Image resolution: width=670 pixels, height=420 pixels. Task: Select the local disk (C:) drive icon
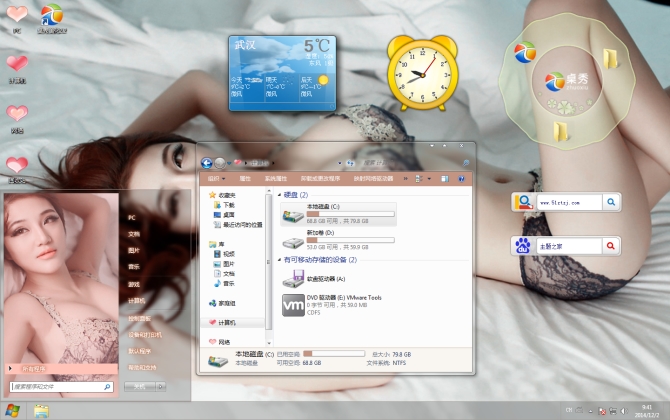(x=293, y=216)
